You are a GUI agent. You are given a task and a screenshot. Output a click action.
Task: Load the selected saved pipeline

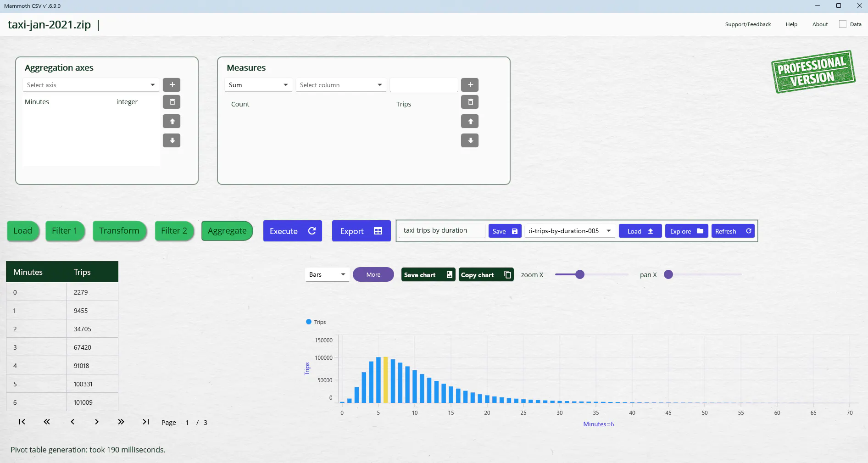640,231
